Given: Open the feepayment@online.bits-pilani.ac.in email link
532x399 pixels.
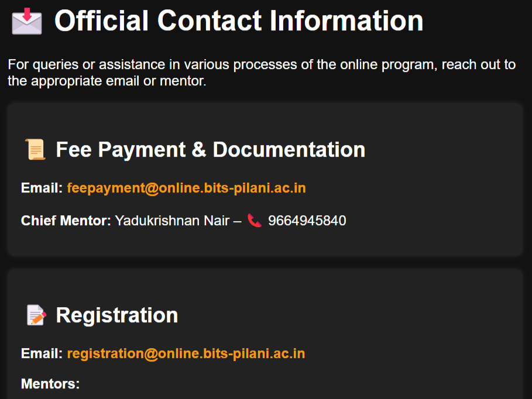Looking at the screenshot, I should [x=186, y=188].
